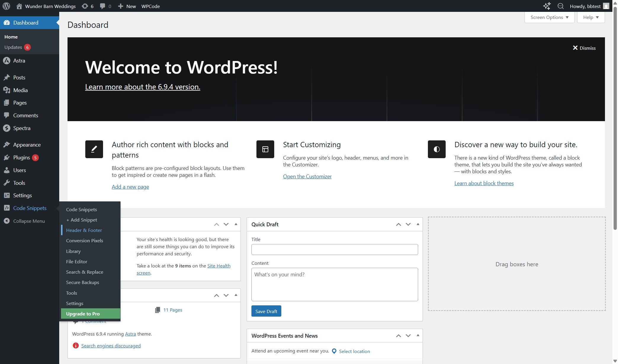Click the What's on your mind textarea
This screenshot has width=618, height=364.
[335, 284]
